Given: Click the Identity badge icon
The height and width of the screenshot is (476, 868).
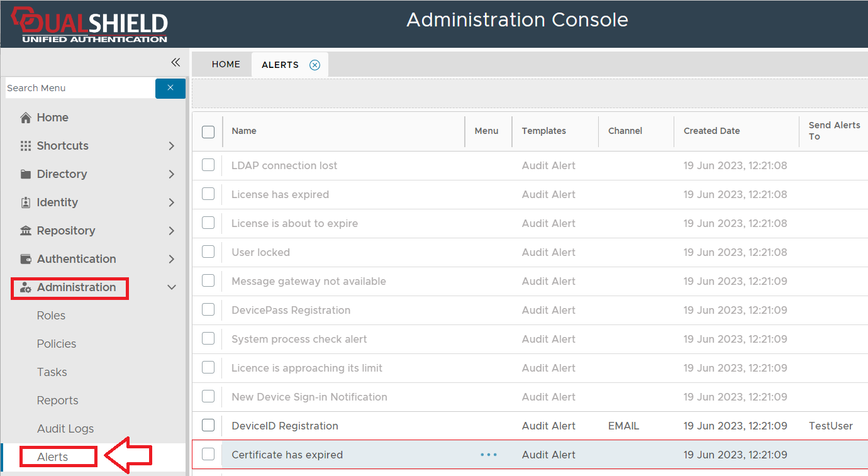Looking at the screenshot, I should 26,202.
